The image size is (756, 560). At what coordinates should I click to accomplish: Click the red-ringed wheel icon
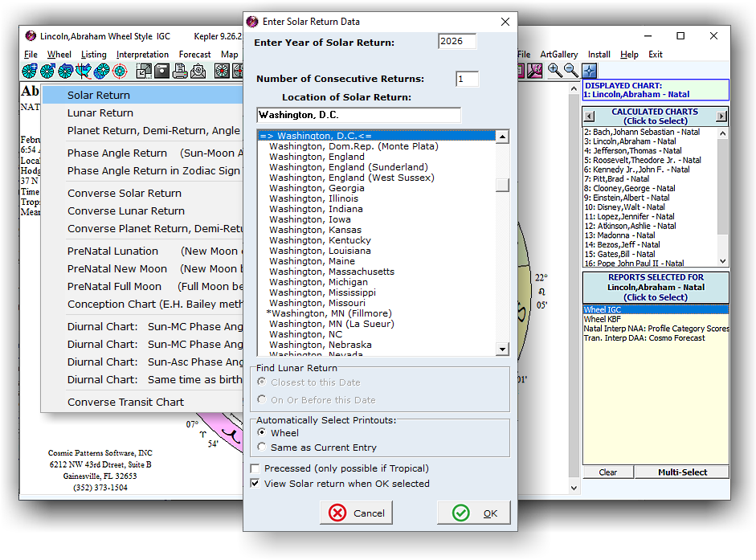click(x=120, y=72)
